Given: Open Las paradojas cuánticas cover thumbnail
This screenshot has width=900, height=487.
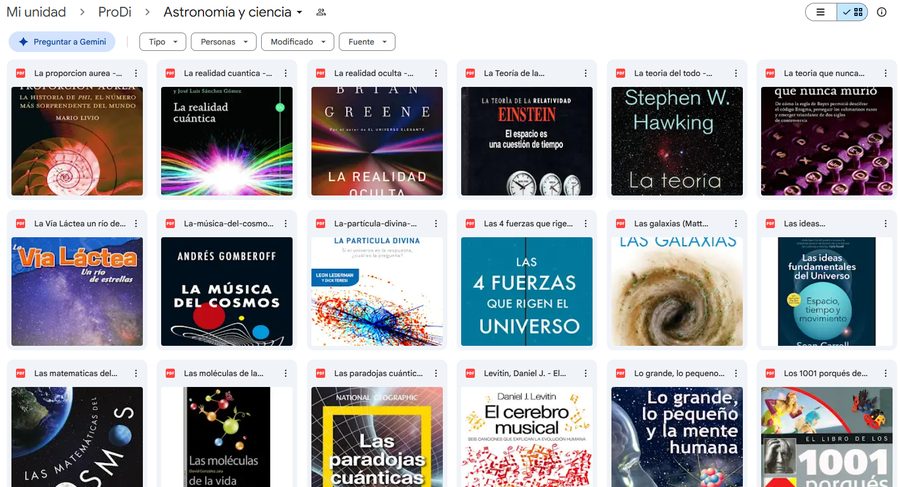Looking at the screenshot, I should click(377, 437).
